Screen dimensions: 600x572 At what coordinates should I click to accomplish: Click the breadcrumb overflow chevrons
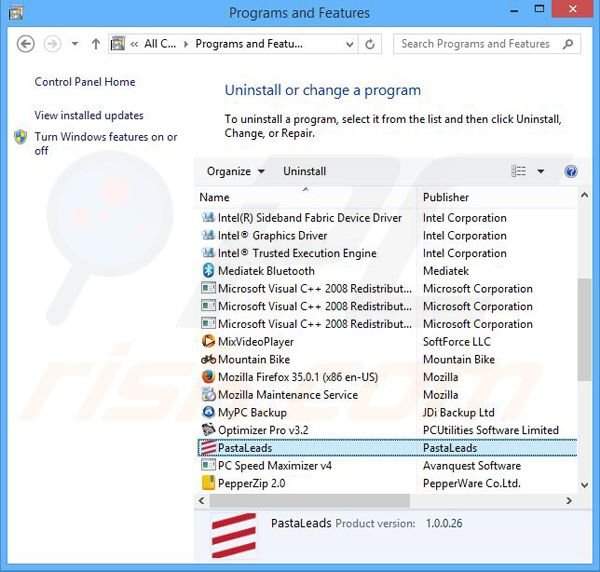click(x=134, y=44)
